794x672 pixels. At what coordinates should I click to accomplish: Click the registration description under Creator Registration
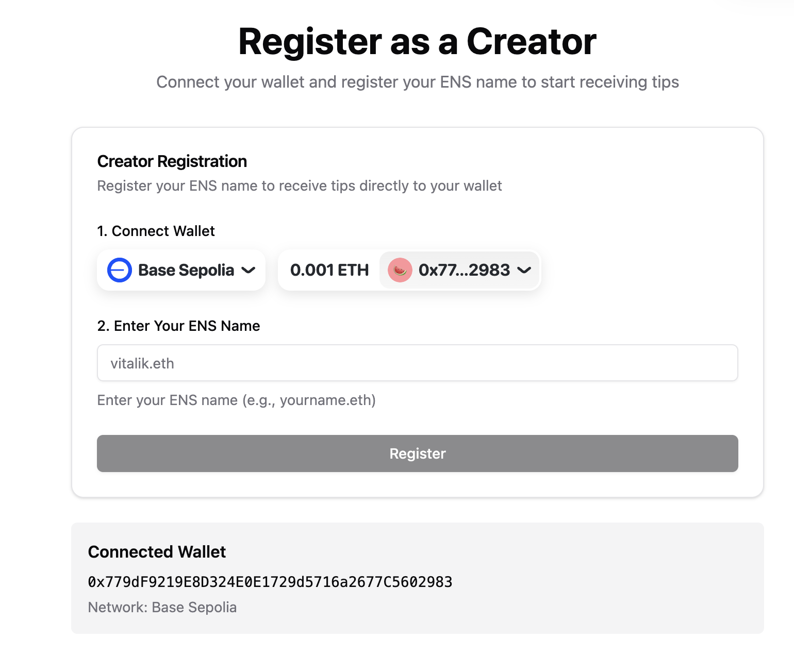pos(299,186)
